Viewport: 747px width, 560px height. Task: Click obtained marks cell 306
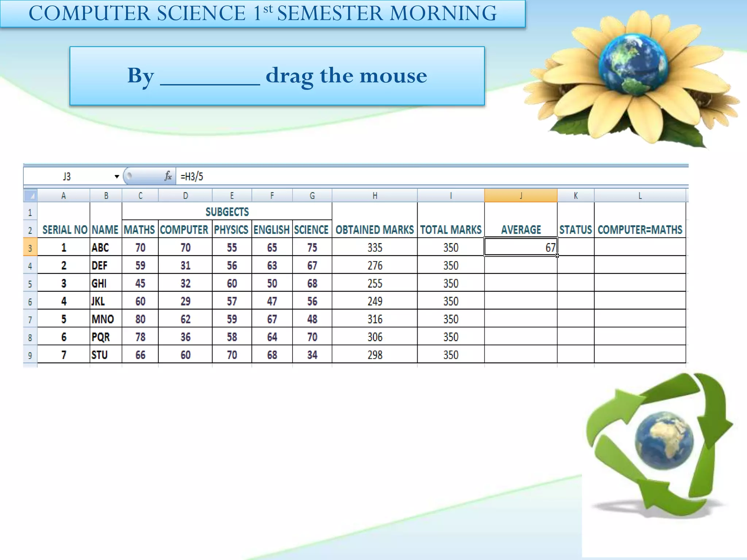coord(375,337)
